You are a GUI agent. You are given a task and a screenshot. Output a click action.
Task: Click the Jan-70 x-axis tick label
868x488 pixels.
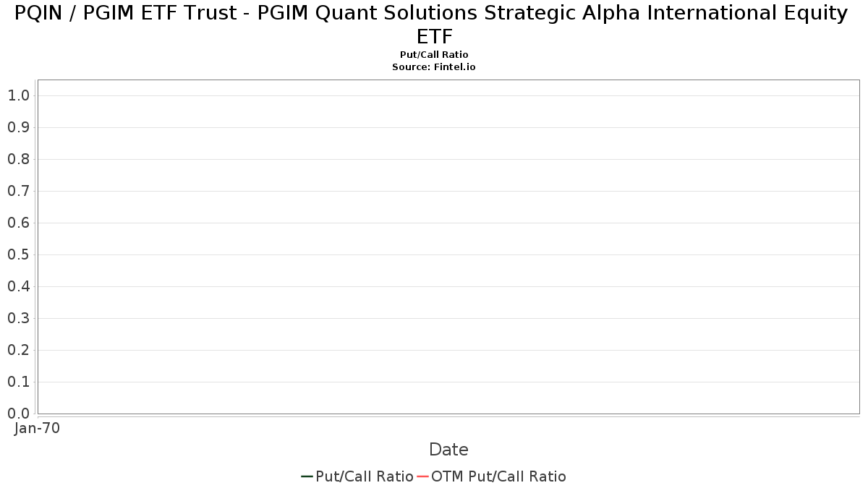click(x=38, y=428)
